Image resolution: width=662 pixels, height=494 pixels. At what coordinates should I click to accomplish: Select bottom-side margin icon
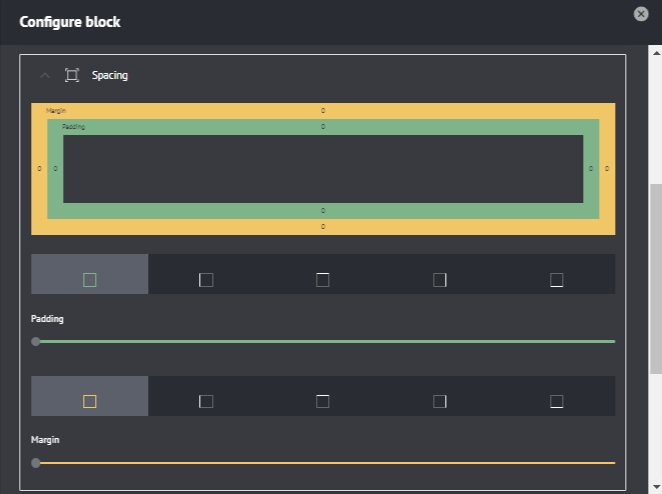click(556, 401)
